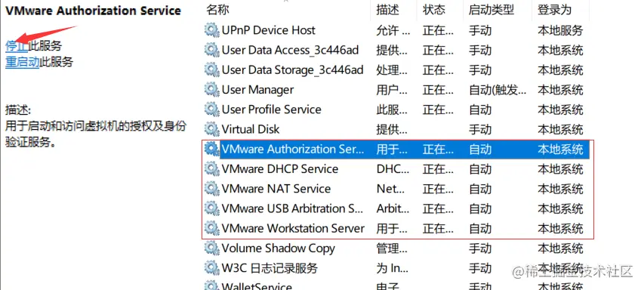Select the W3C 日志记录服务 row
This screenshot has height=290, width=644.
[x=397, y=268]
